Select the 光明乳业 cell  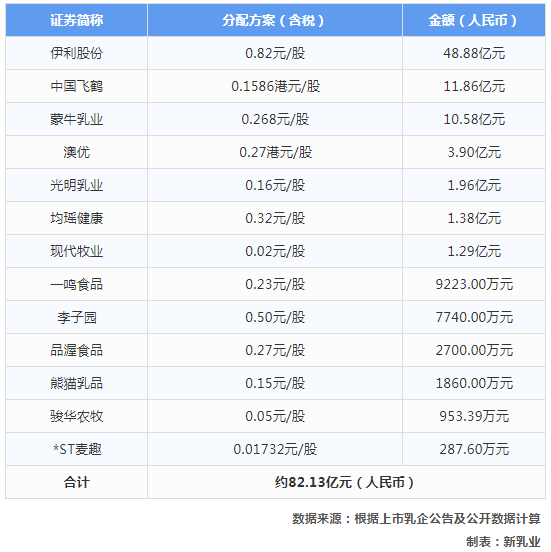pyautogui.click(x=76, y=185)
